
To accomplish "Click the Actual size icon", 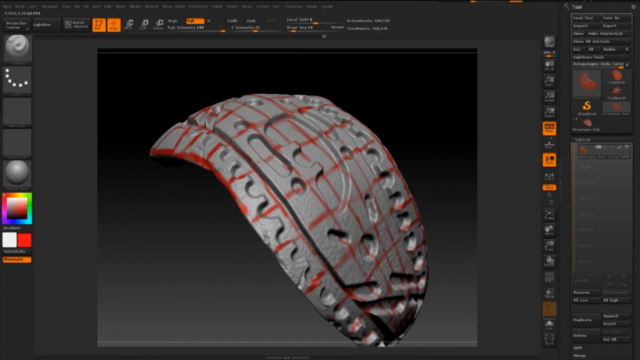I will pos(549,97).
